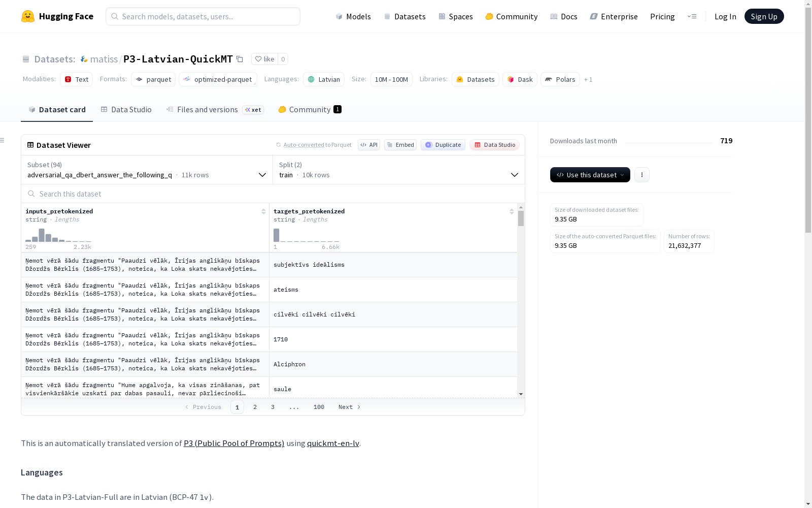
Task: Open the Community nav item
Action: tap(512, 16)
